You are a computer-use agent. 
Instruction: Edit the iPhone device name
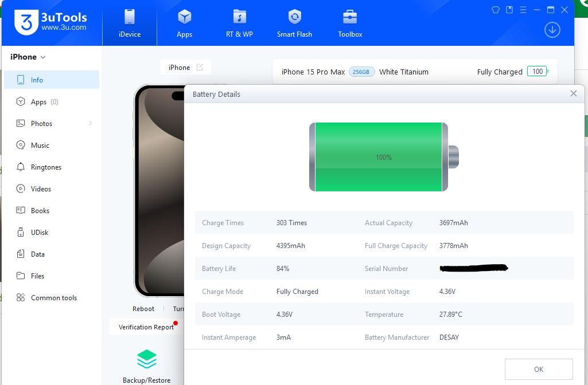200,67
